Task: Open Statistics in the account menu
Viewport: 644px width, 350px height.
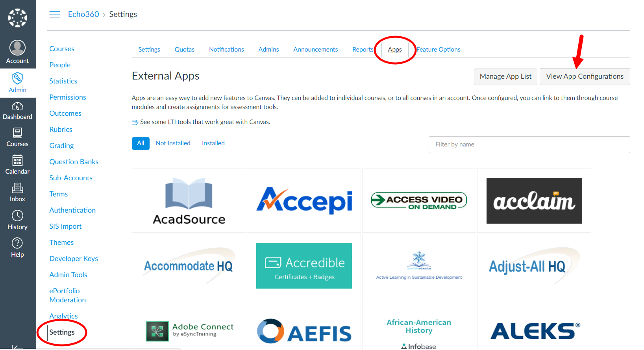Action: coord(63,81)
